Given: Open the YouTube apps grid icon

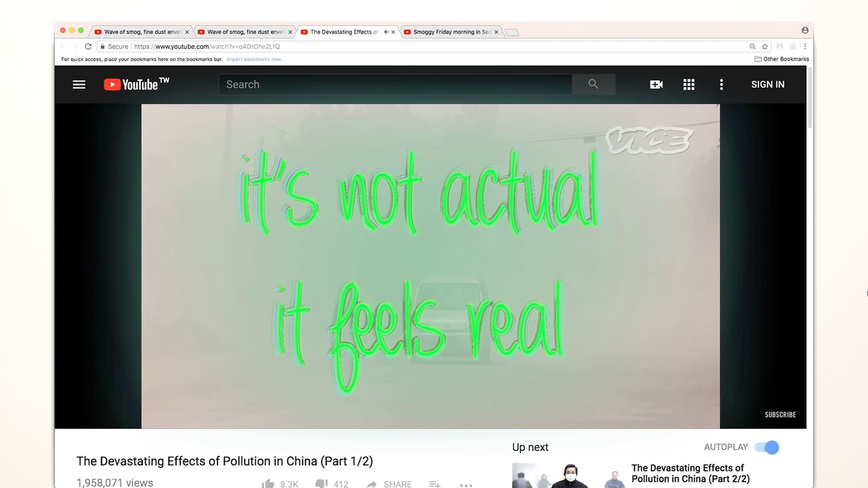Looking at the screenshot, I should tap(689, 84).
